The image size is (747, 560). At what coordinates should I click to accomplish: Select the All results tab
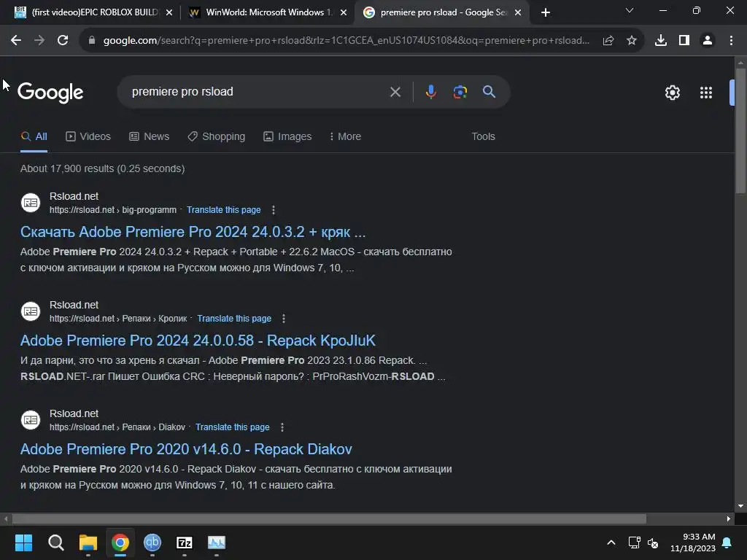34,136
